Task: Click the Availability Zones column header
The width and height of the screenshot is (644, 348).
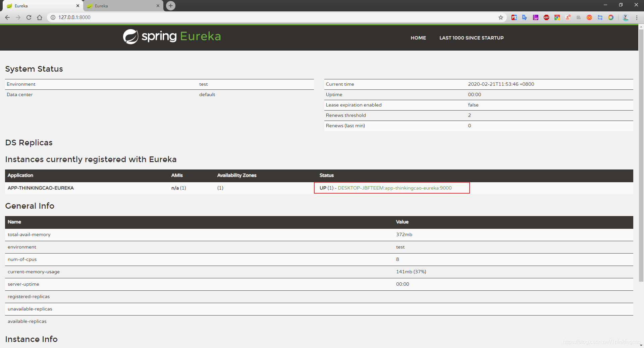Action: click(237, 175)
